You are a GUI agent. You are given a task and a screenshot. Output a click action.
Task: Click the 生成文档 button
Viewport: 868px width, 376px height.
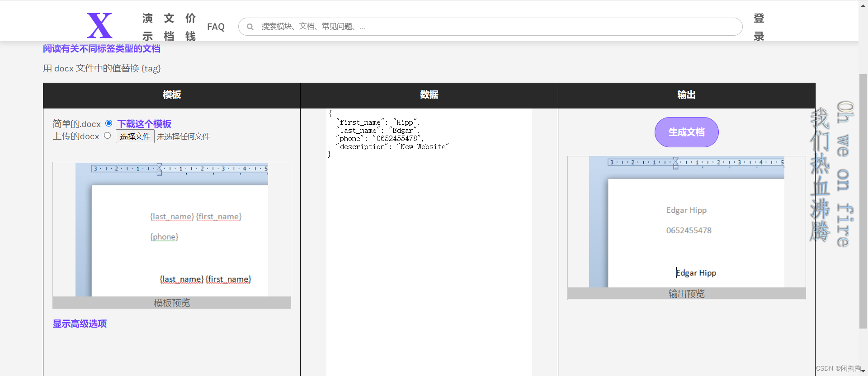(x=686, y=132)
